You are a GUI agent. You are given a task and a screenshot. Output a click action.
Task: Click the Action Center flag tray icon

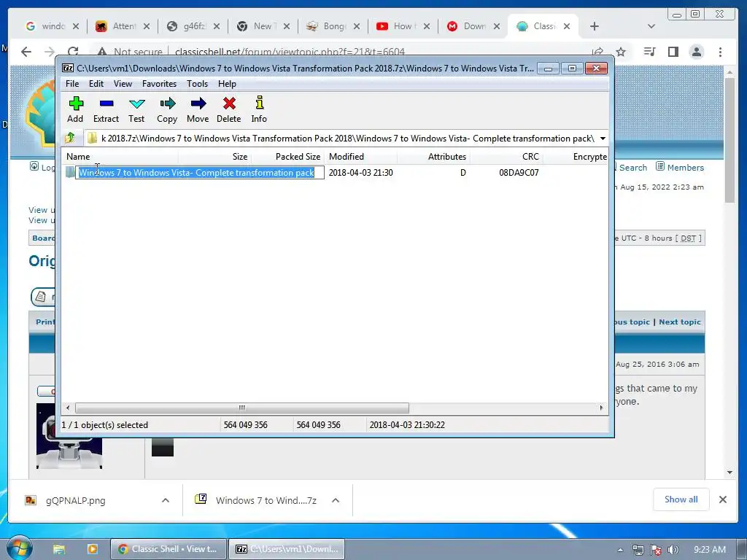point(656,550)
